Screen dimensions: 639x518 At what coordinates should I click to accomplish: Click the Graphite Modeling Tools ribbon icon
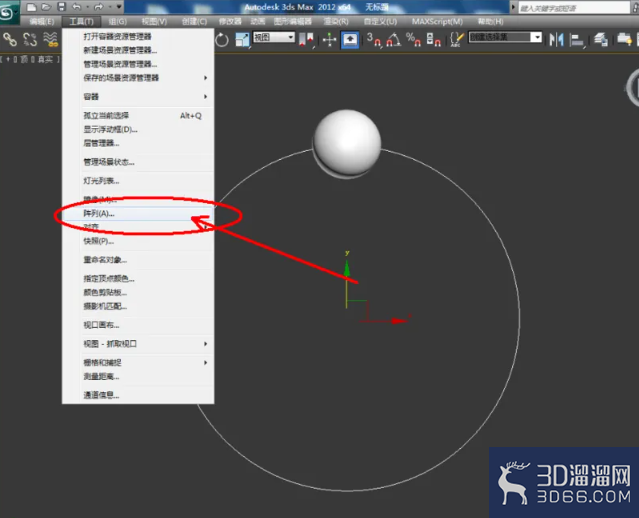pos(624,40)
